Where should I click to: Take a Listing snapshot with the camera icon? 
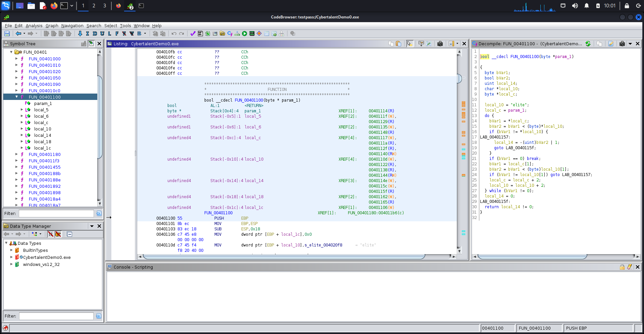[x=440, y=44]
